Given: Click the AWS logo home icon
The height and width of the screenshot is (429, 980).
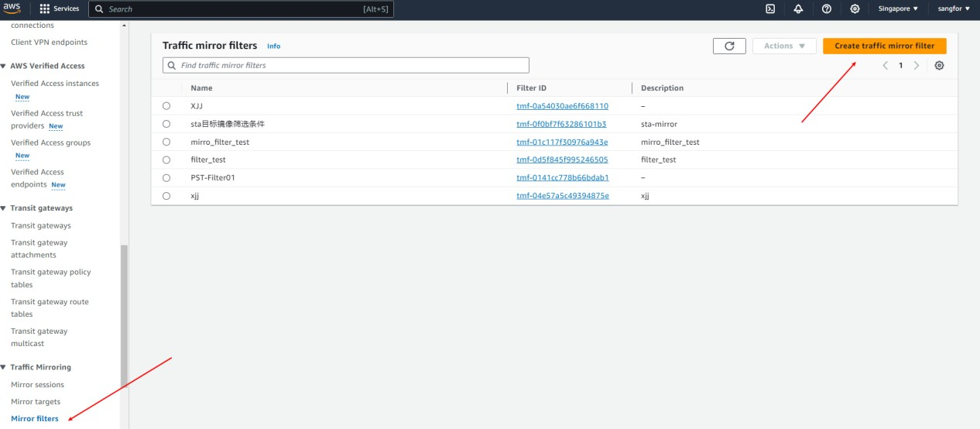Looking at the screenshot, I should click(x=12, y=9).
